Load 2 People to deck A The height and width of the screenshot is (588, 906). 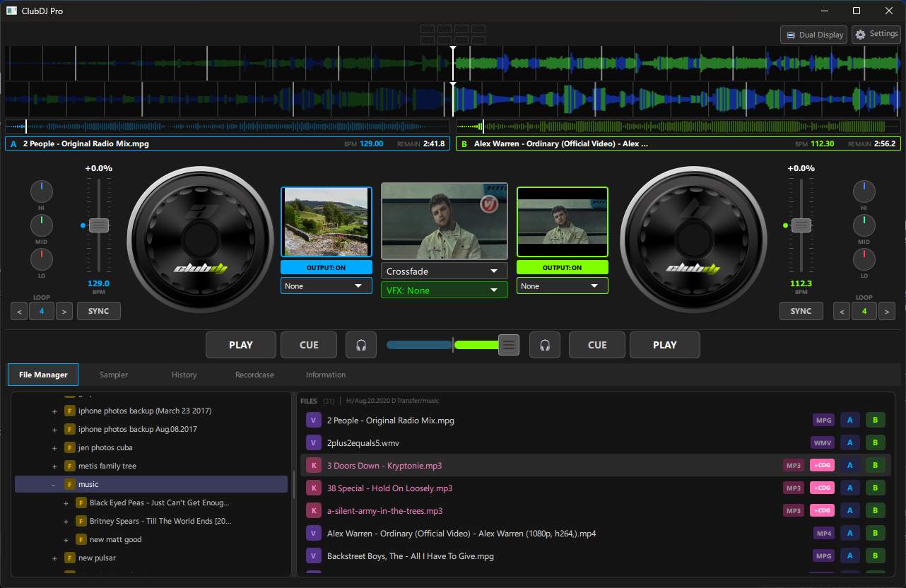pos(850,420)
